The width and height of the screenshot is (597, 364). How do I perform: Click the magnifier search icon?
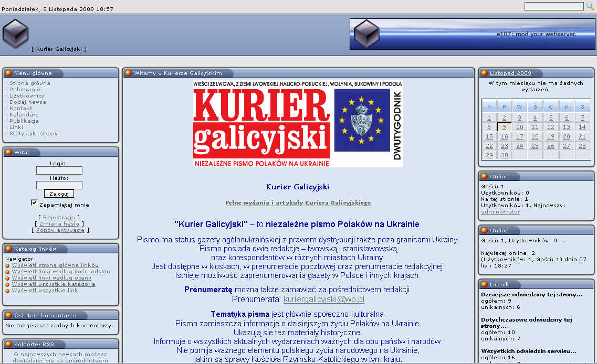[590, 6]
